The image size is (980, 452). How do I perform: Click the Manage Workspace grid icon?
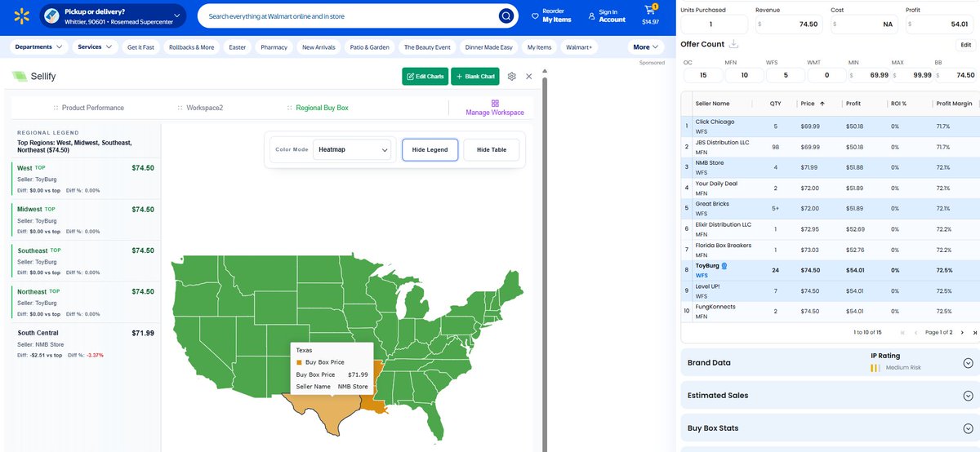click(495, 103)
